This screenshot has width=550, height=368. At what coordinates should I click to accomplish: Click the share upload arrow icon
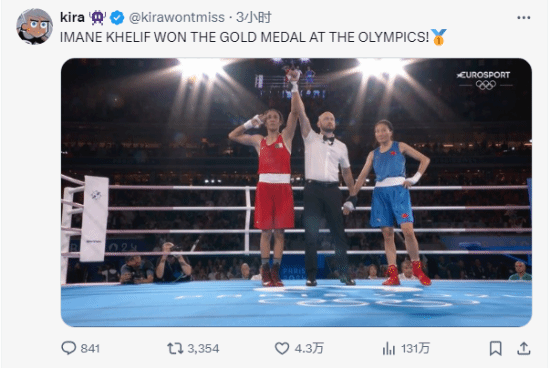point(523,348)
